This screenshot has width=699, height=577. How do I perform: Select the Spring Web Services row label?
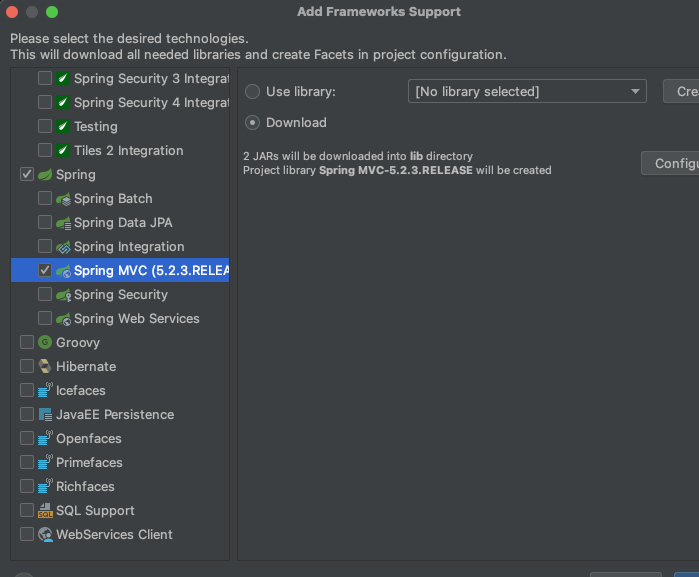(x=136, y=319)
